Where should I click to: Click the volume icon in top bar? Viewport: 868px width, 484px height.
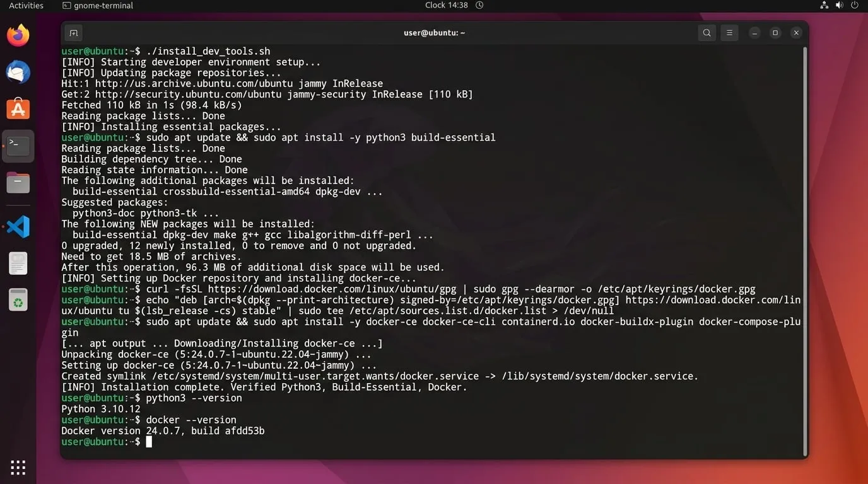click(840, 5)
